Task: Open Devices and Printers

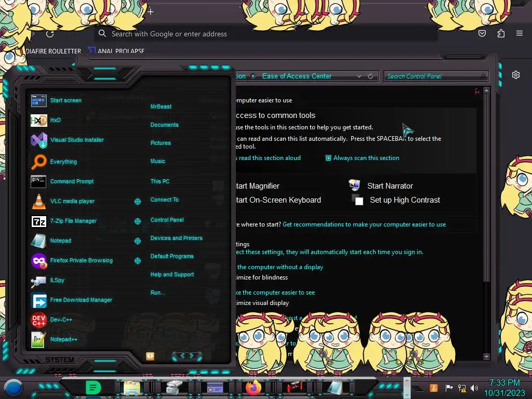Action: pyautogui.click(x=176, y=238)
